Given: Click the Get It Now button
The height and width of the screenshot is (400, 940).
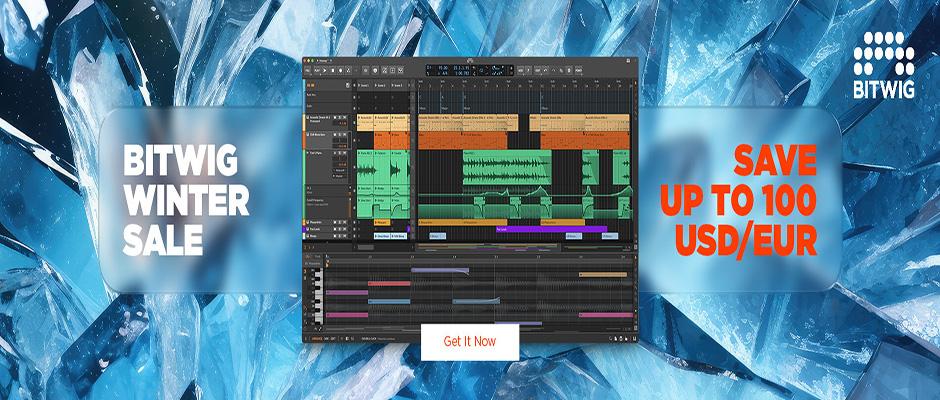Looking at the screenshot, I should [x=470, y=341].
